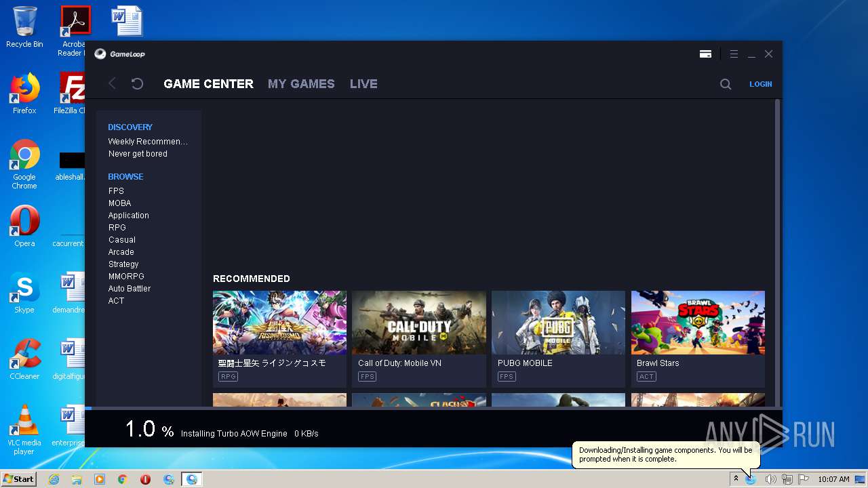Click the Brawl Stars title text
Image resolution: width=868 pixels, height=488 pixels.
[658, 363]
